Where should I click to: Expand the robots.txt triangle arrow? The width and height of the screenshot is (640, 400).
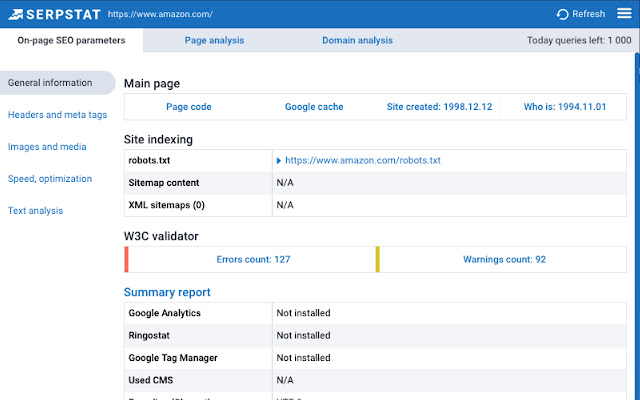coord(279,160)
